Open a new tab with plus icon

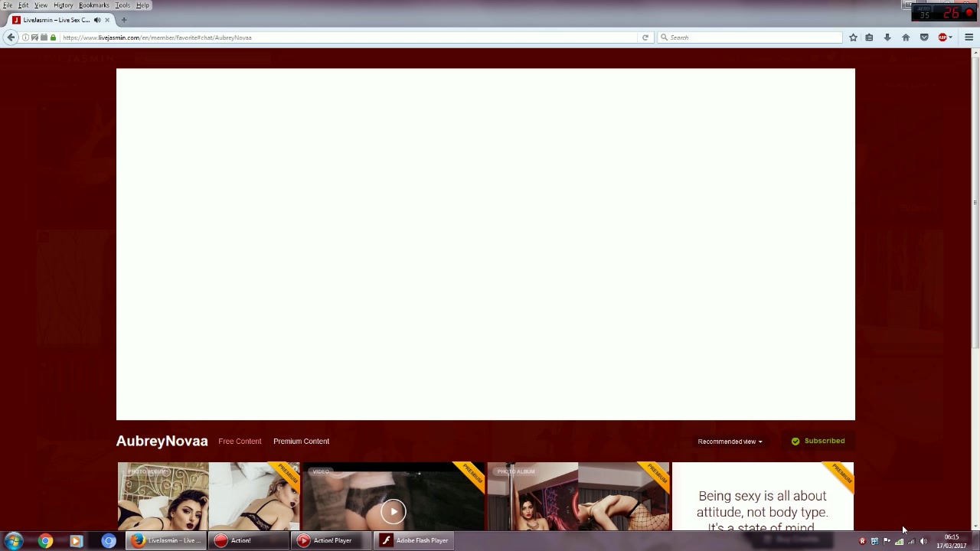point(124,20)
